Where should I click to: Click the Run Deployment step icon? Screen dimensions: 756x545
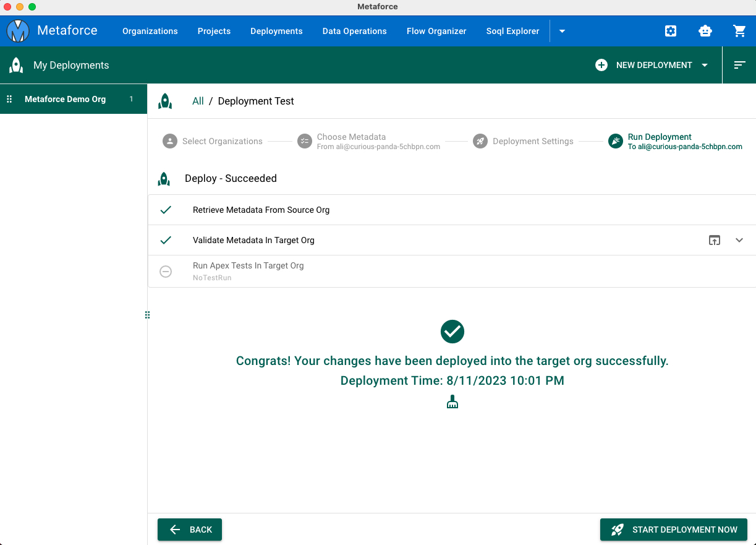615,141
